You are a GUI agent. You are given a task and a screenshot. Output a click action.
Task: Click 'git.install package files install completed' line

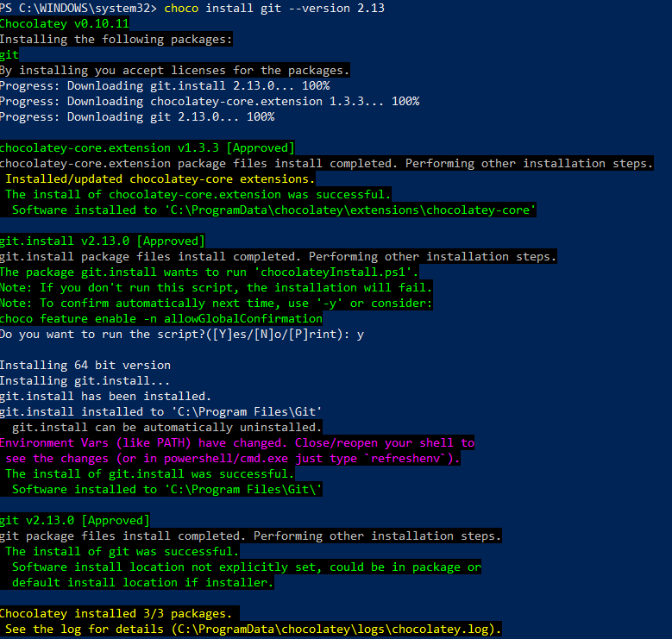pos(278,256)
